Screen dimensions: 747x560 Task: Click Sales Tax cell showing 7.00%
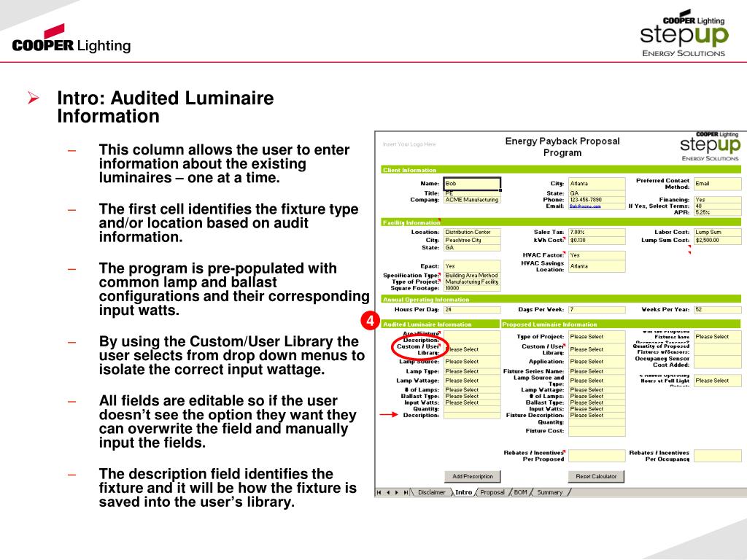point(597,233)
